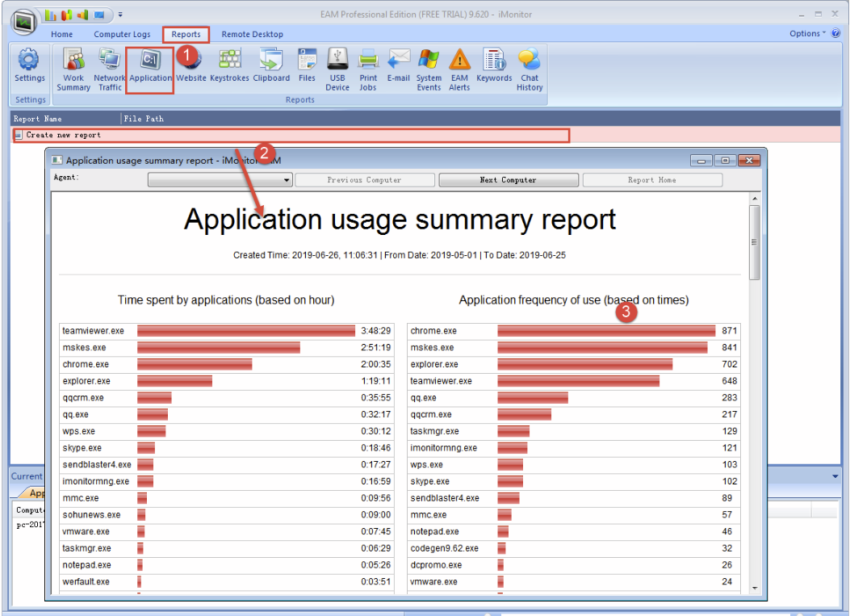Click the Application usage summary report heading
Image resolution: width=850 pixels, height=616 pixels.
tap(400, 220)
